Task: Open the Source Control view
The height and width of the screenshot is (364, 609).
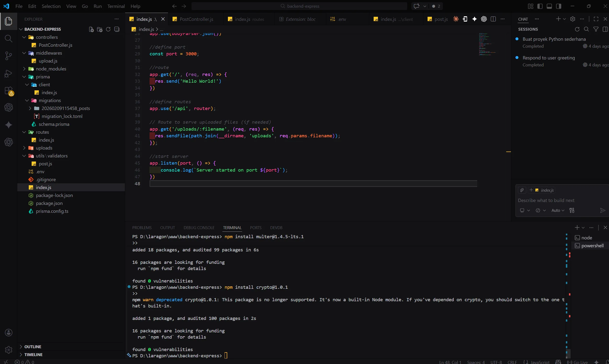Action: (9, 56)
